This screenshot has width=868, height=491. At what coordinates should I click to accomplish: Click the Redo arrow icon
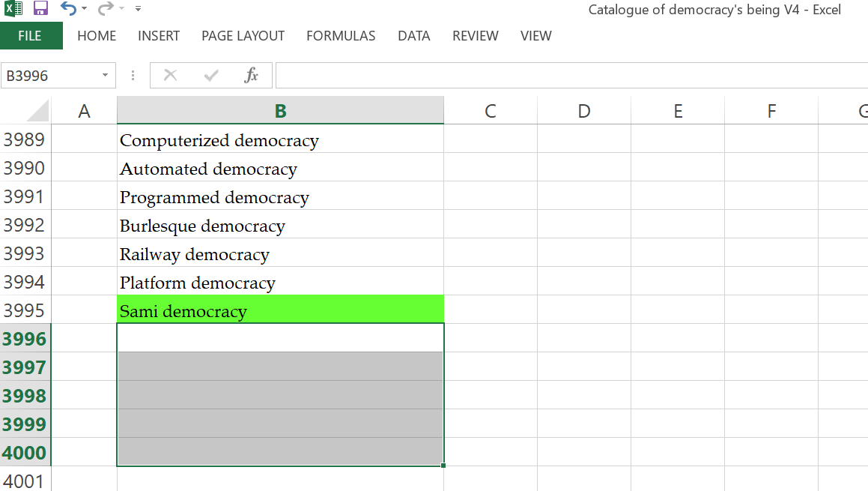coord(105,8)
